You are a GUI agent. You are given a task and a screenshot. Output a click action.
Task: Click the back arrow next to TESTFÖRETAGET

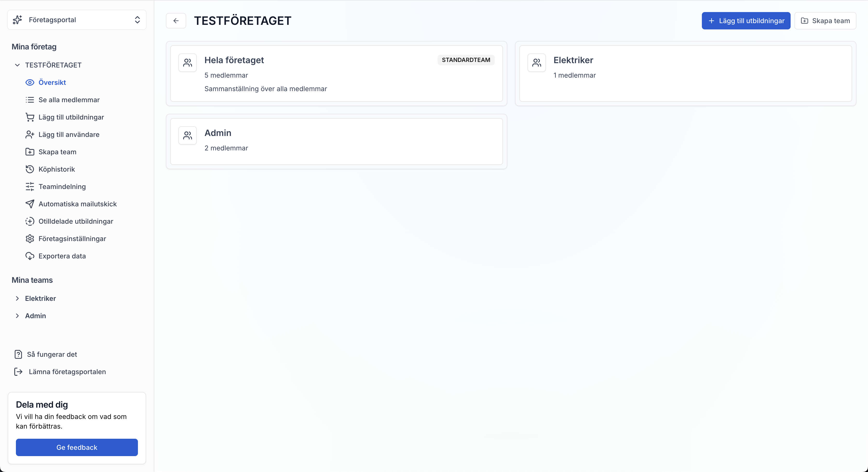[x=176, y=21]
